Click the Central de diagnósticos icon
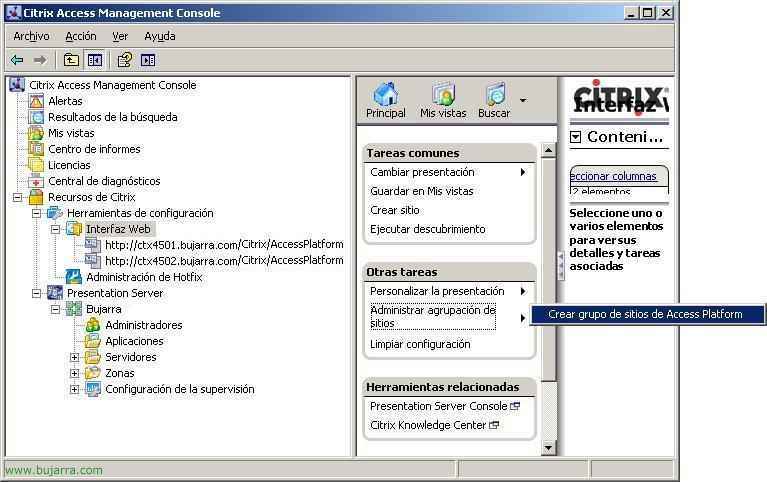 point(36,181)
